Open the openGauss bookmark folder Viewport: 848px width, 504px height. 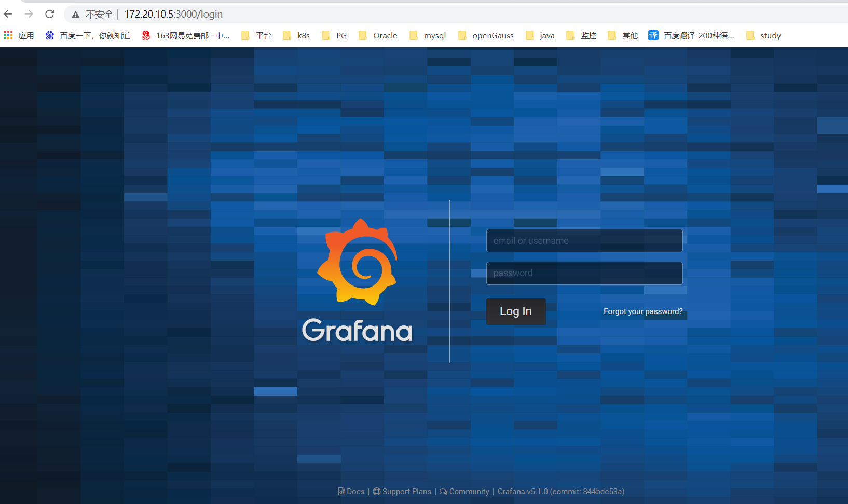pos(486,35)
